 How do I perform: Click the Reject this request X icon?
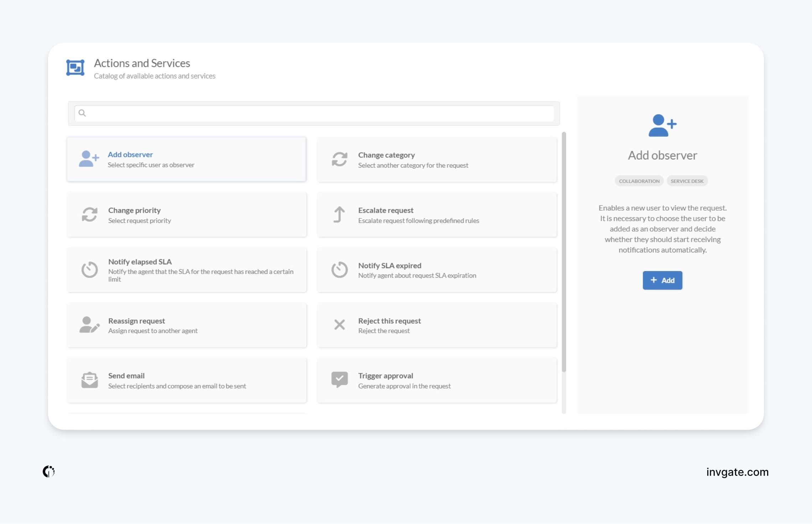(x=339, y=325)
